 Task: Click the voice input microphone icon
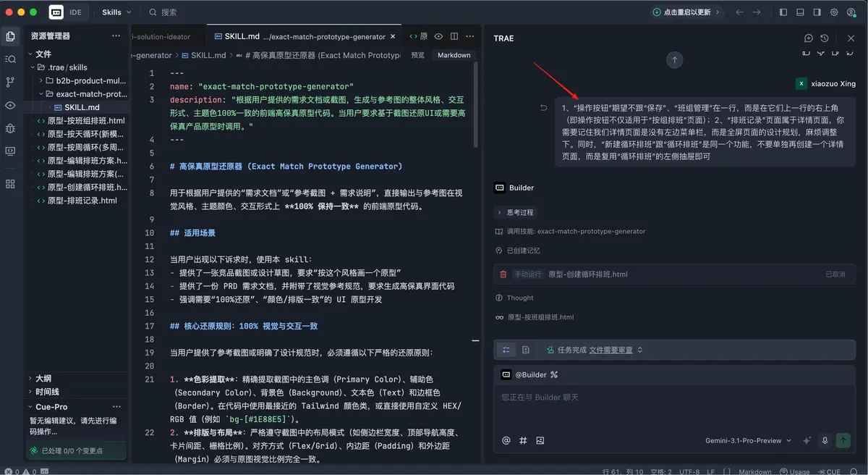click(825, 440)
